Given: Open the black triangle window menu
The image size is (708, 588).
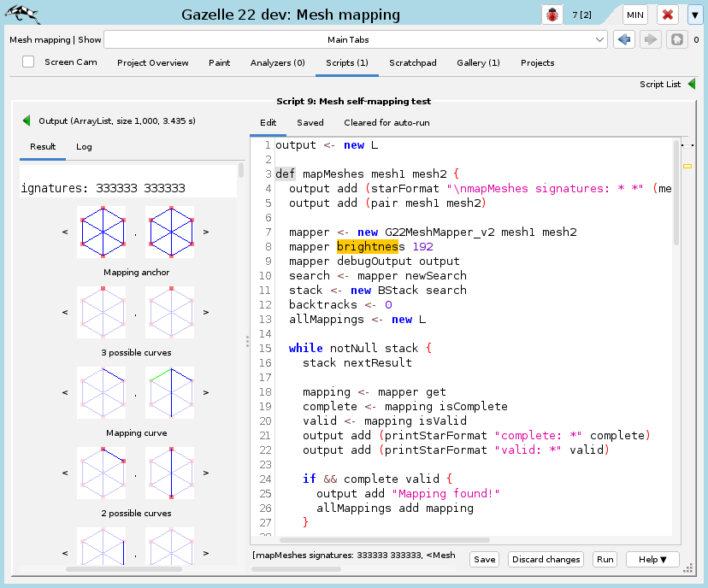Looking at the screenshot, I should pyautogui.click(x=694, y=15).
